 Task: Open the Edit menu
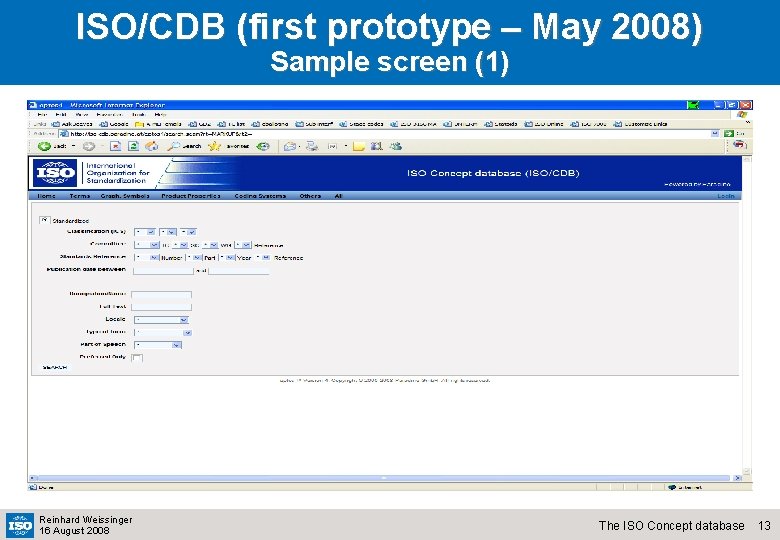[61, 115]
